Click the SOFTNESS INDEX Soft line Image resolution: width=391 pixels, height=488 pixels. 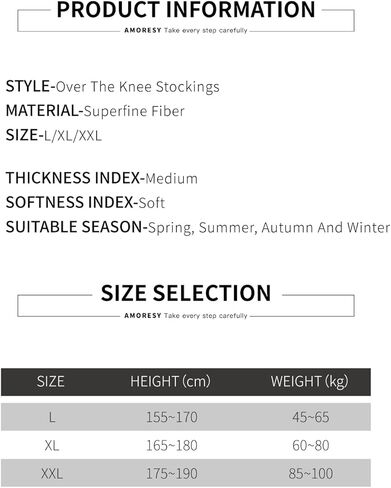point(85,202)
